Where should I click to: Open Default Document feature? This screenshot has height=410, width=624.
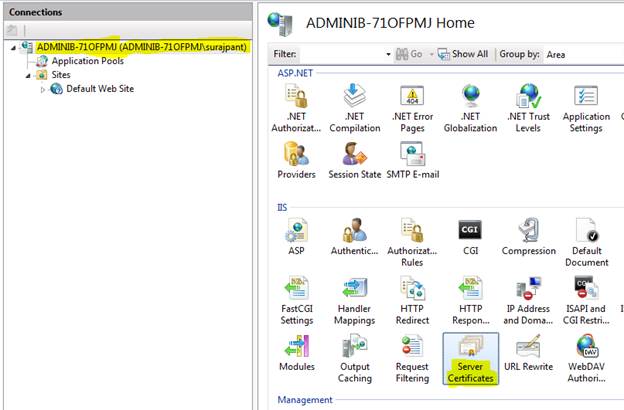[587, 242]
